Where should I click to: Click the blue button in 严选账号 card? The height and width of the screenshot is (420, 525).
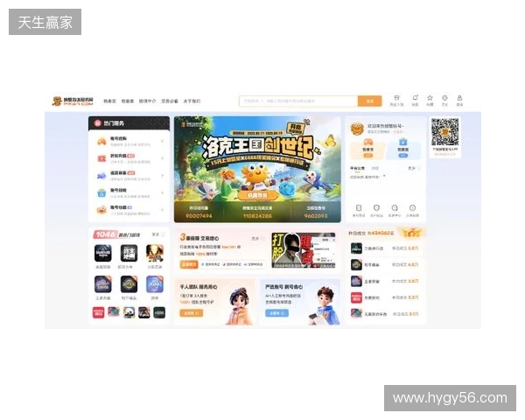(276, 313)
